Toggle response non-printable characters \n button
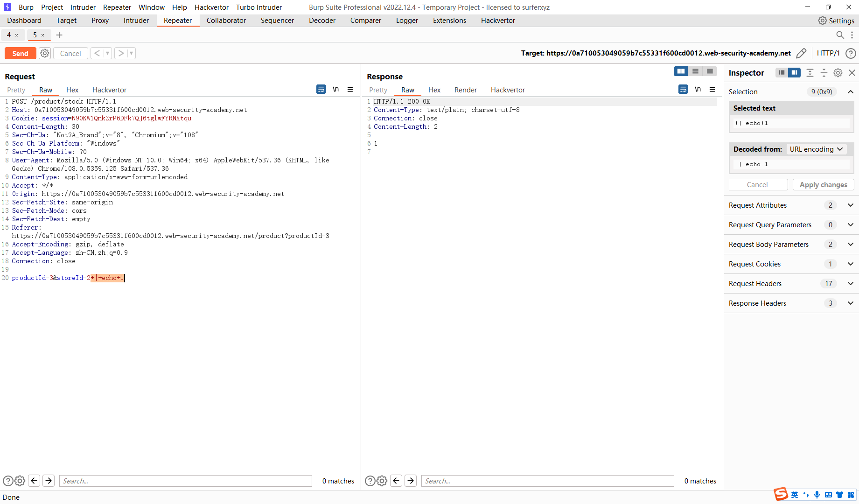This screenshot has width=859, height=504. 698,89
